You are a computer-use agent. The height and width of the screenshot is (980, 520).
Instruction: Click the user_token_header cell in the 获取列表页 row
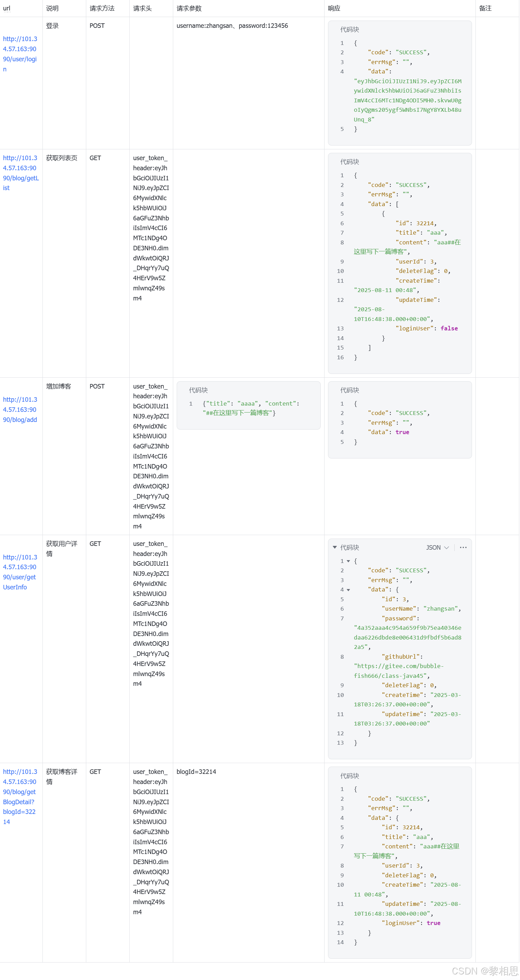151,228
